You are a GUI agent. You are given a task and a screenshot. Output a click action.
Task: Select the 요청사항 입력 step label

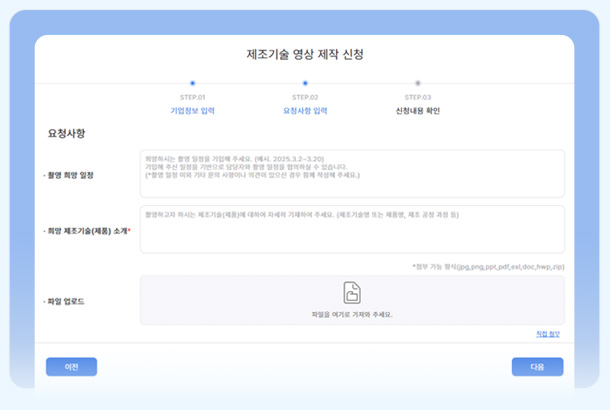click(x=305, y=111)
